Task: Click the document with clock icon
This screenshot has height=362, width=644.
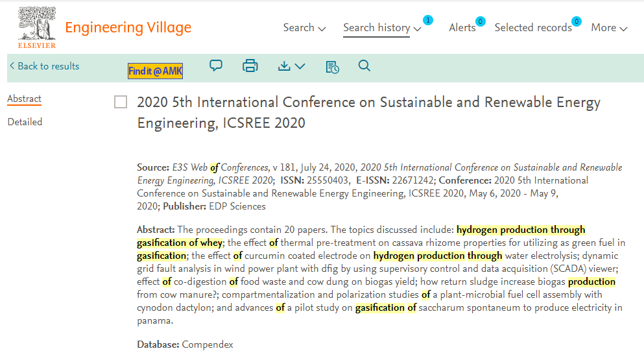Action: 332,67
